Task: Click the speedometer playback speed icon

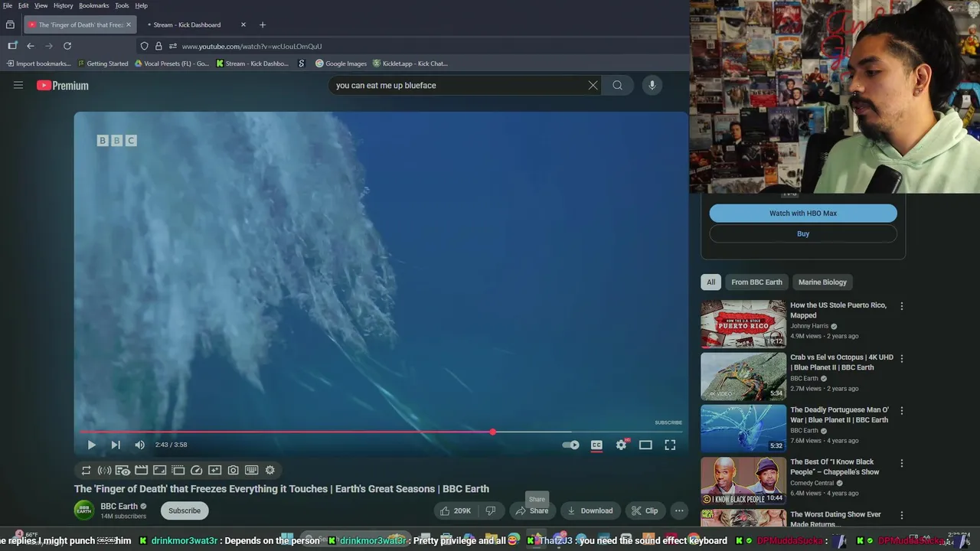Action: 197,470
